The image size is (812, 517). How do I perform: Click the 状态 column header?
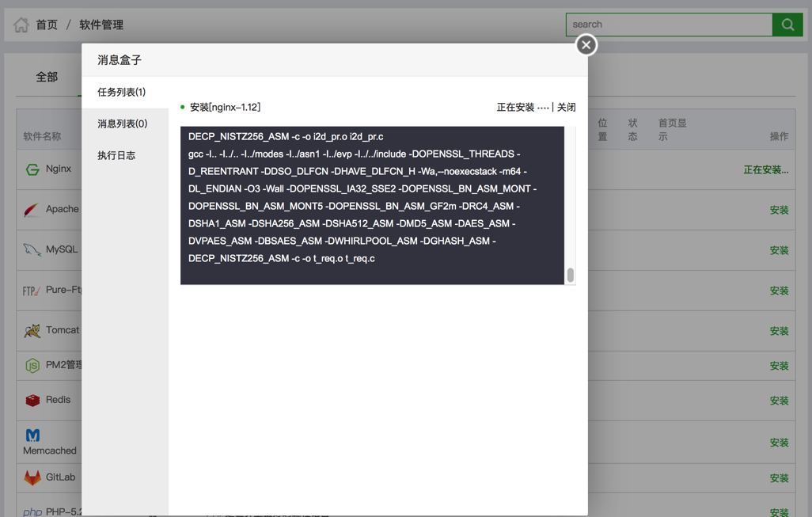tap(632, 130)
